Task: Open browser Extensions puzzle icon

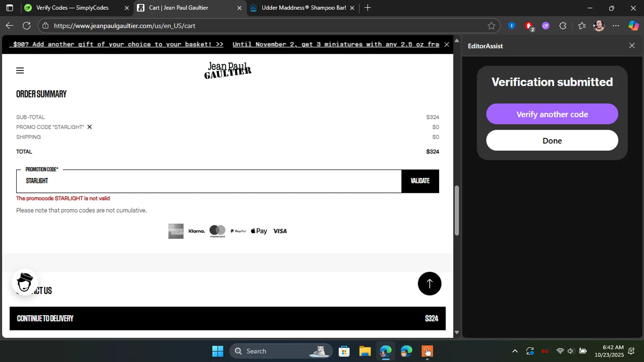Action: click(x=563, y=26)
